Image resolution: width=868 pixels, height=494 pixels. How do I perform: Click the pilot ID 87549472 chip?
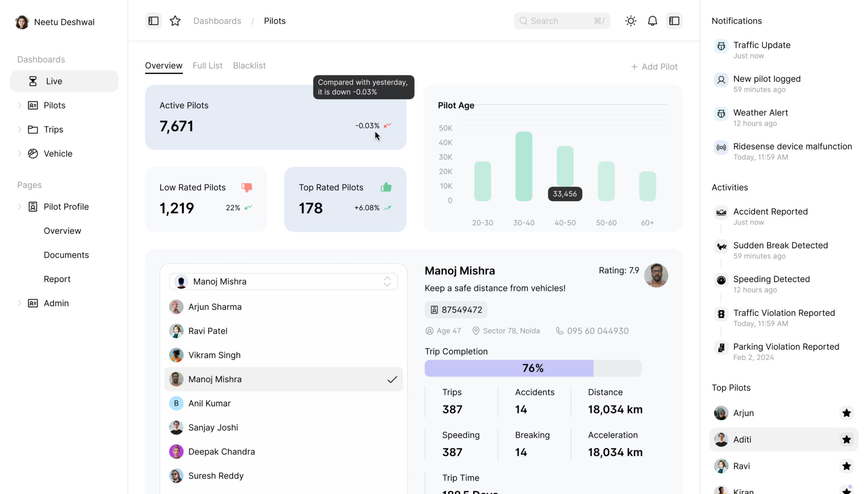tap(456, 310)
